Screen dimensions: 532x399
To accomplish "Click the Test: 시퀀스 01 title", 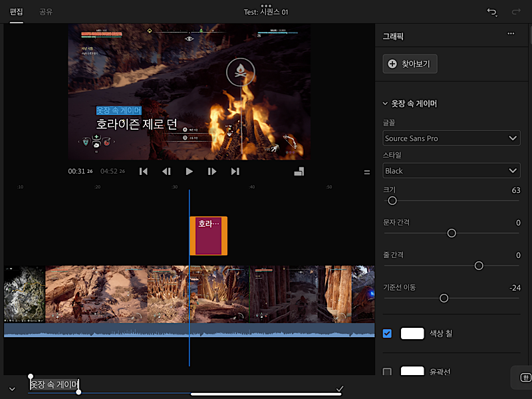I will pos(266,12).
